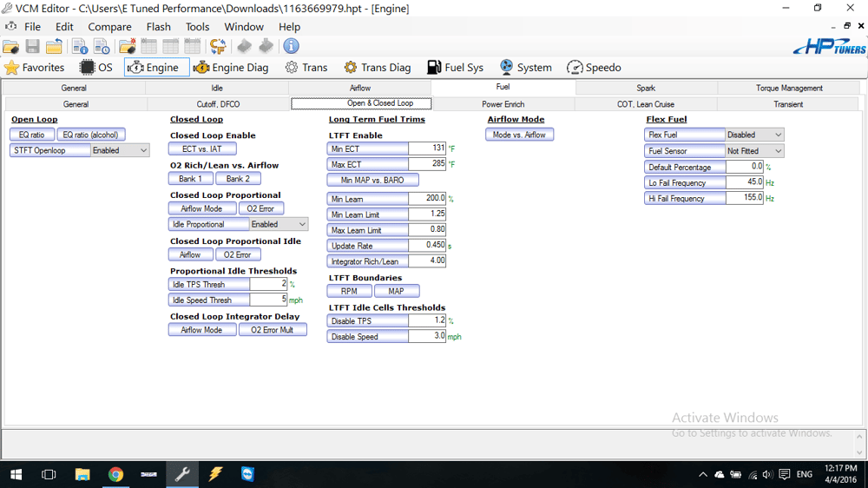Click the blue info icon in toolbar
This screenshot has width=868, height=488.
pyautogui.click(x=291, y=46)
